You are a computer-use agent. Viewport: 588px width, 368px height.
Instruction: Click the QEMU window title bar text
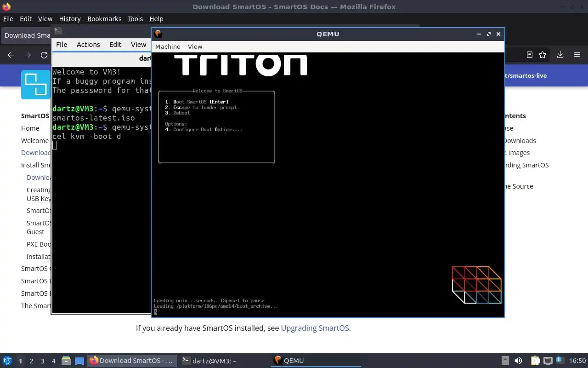tap(328, 34)
